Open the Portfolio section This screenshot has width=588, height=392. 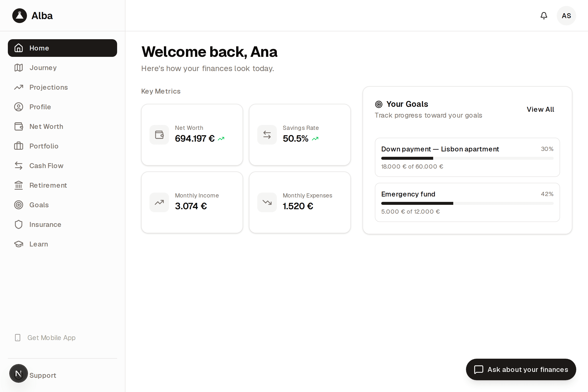[x=62, y=146]
